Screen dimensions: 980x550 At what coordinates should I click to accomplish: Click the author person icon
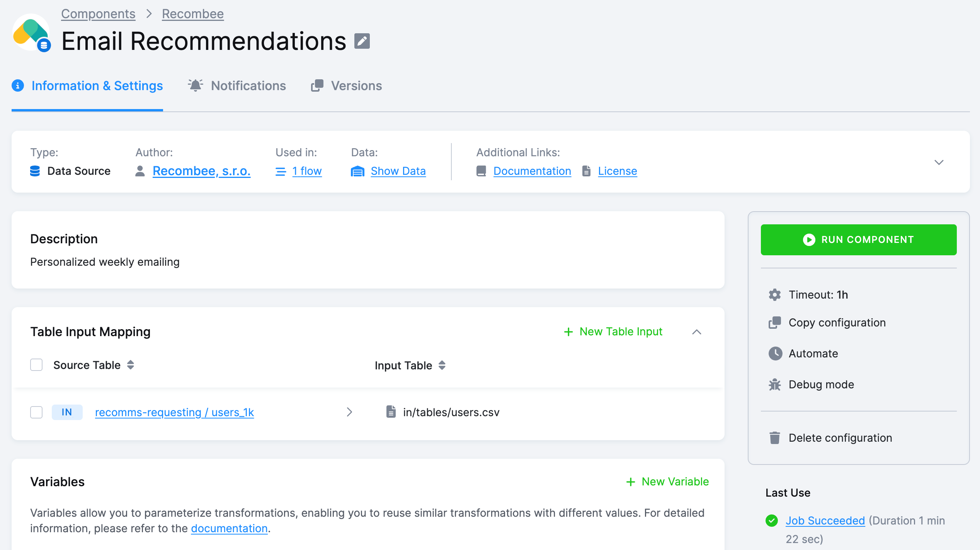(x=140, y=171)
